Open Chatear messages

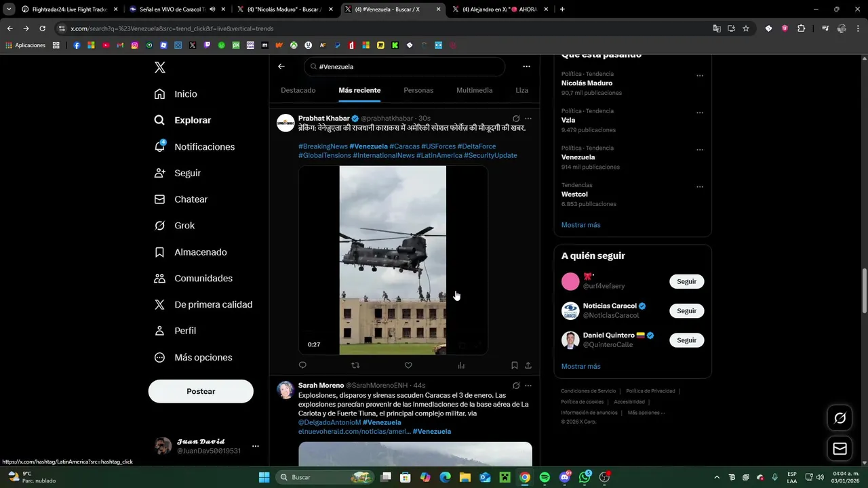coord(180,199)
